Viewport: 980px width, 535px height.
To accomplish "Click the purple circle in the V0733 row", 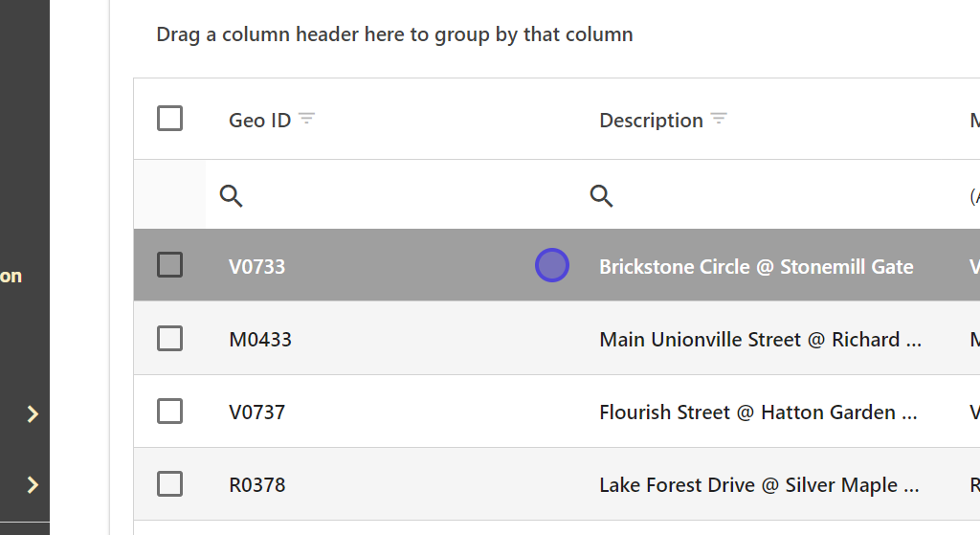I will (552, 265).
